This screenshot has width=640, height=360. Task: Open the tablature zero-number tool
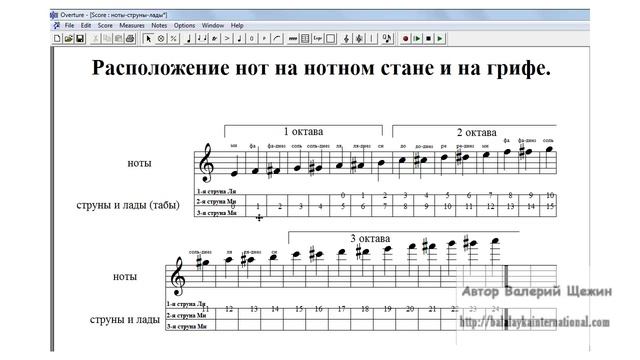[252, 39]
